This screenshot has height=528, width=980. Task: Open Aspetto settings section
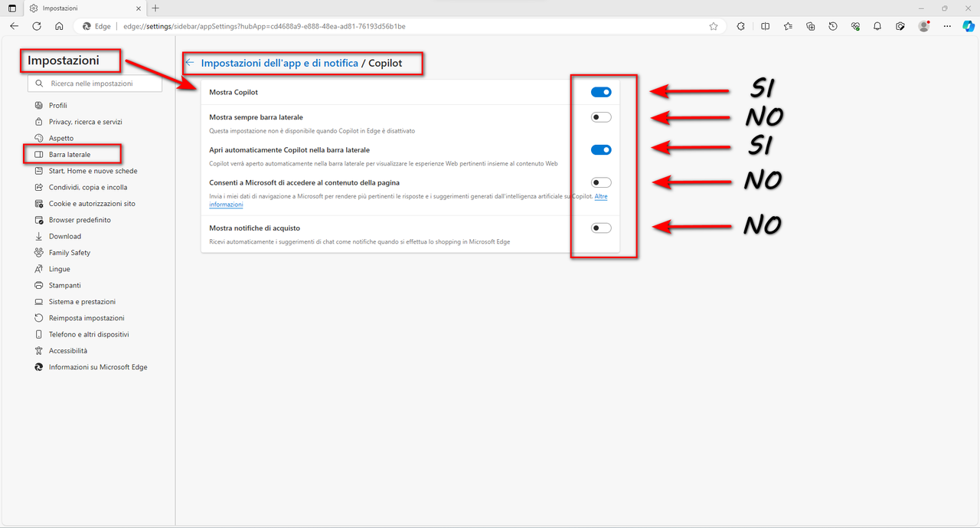pyautogui.click(x=61, y=138)
